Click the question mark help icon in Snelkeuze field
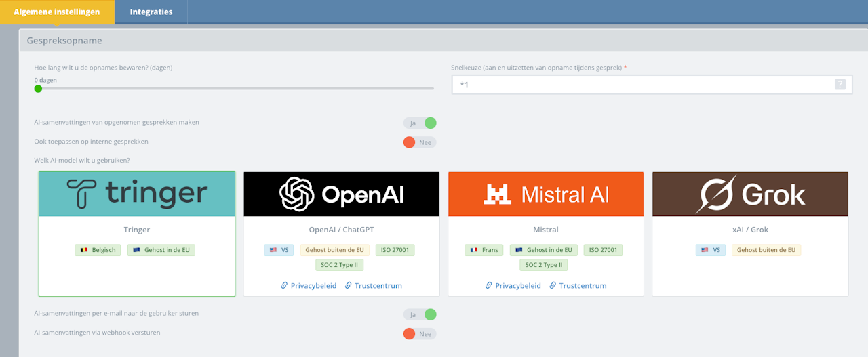Image resolution: width=868 pixels, height=357 pixels. pyautogui.click(x=840, y=85)
